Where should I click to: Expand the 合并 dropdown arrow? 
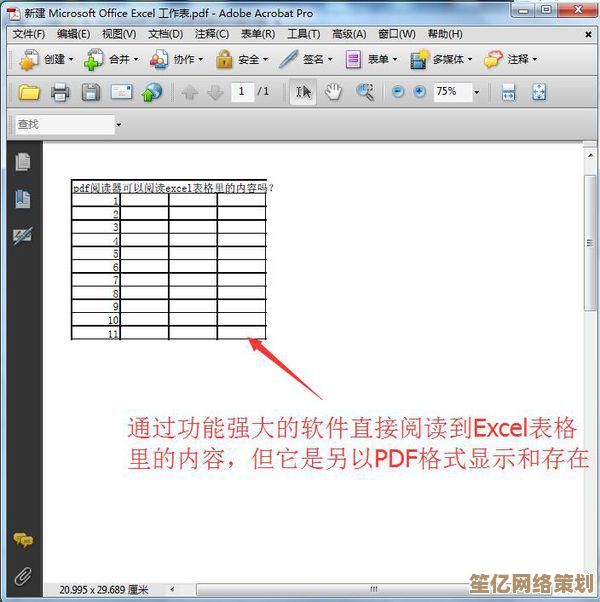point(136,60)
